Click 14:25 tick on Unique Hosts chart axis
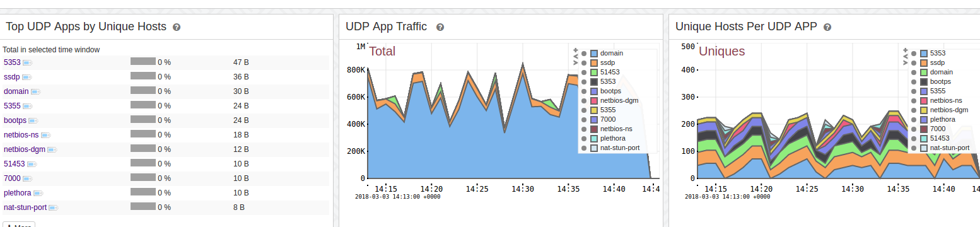The height and width of the screenshot is (227, 980). 807,189
